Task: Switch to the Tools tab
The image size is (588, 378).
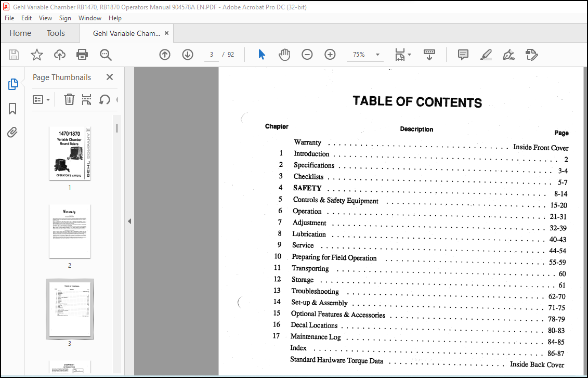Action: click(56, 33)
